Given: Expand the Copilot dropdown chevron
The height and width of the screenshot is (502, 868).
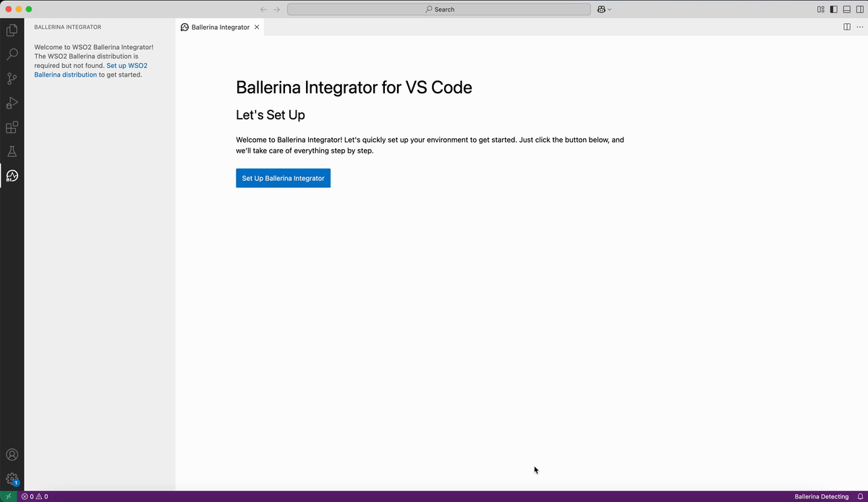Looking at the screenshot, I should tap(610, 9).
